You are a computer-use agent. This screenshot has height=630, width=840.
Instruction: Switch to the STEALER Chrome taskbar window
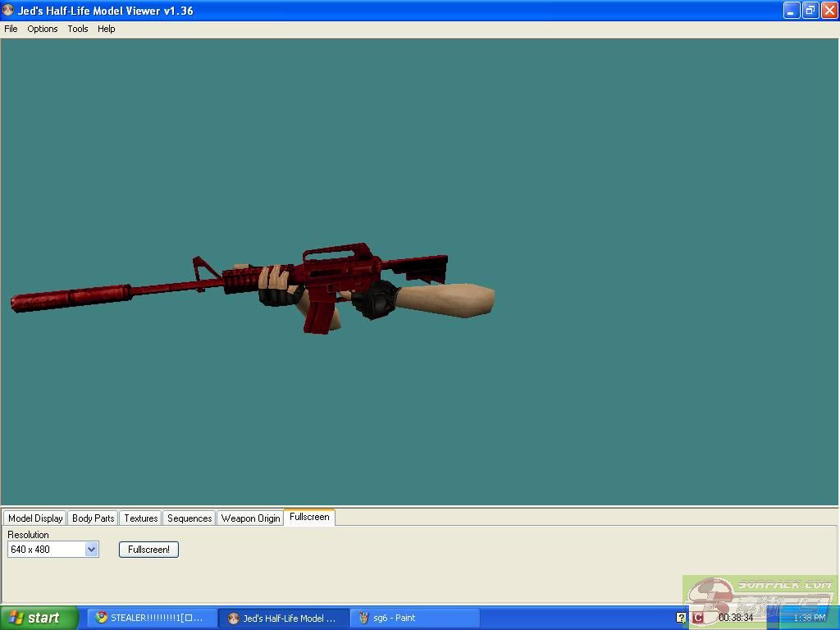point(152,618)
